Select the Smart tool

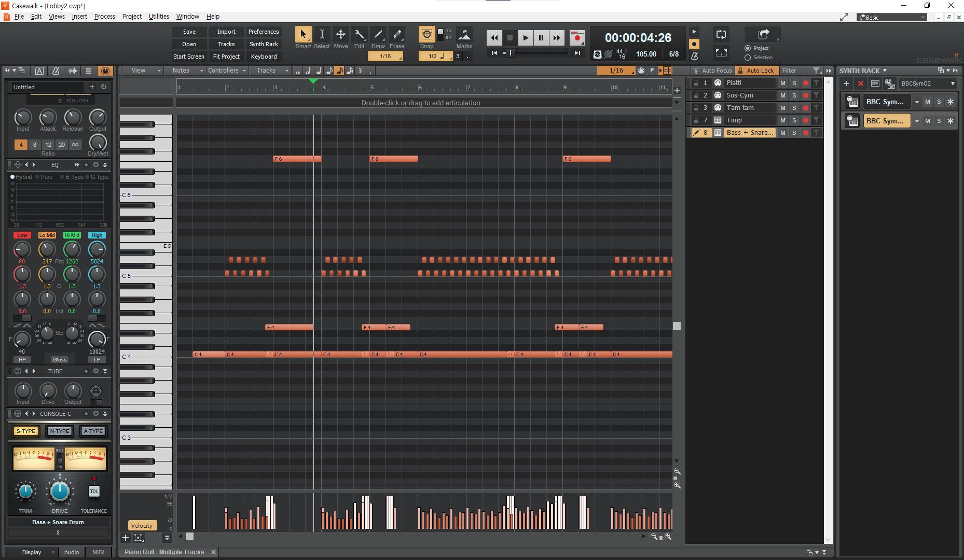point(303,35)
